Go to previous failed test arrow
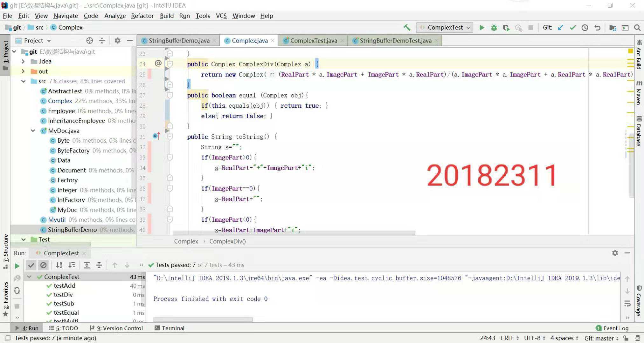This screenshot has width=644, height=343. (x=115, y=265)
